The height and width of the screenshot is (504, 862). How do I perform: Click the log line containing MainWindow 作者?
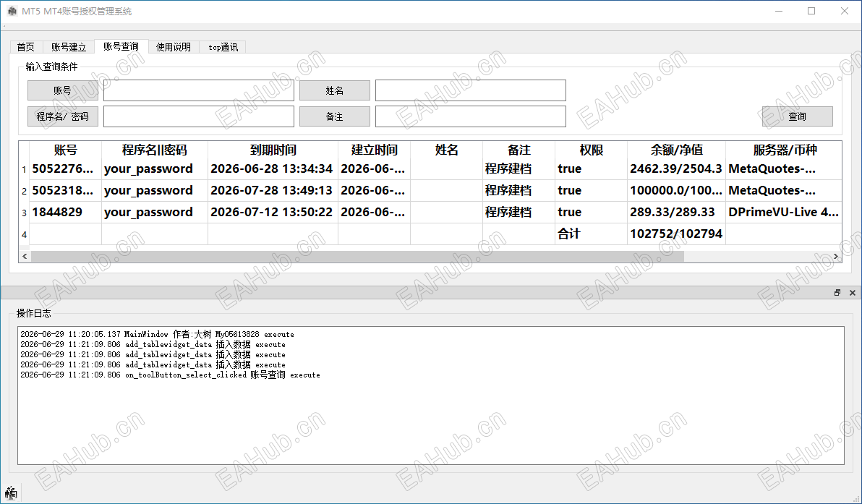pyautogui.click(x=157, y=334)
